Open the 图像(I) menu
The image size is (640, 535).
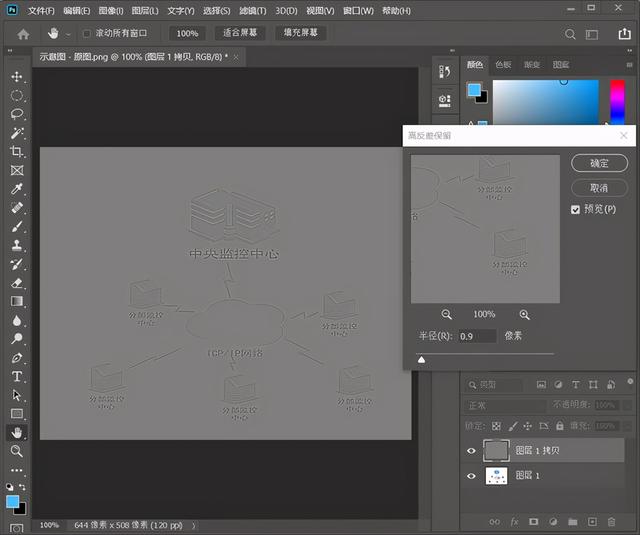111,11
